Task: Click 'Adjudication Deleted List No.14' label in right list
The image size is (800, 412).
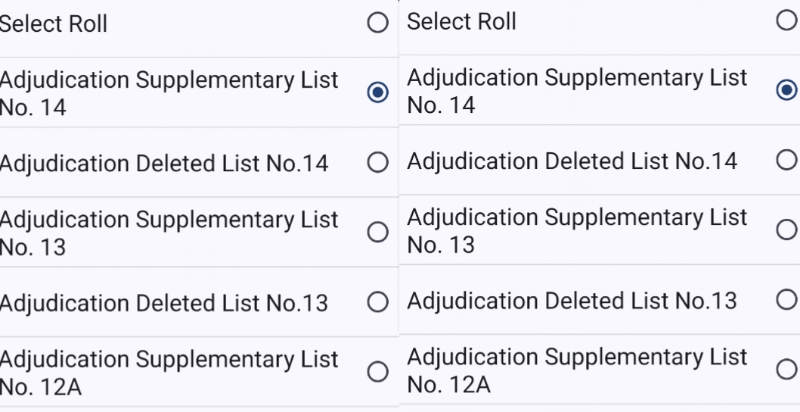Action: [572, 160]
